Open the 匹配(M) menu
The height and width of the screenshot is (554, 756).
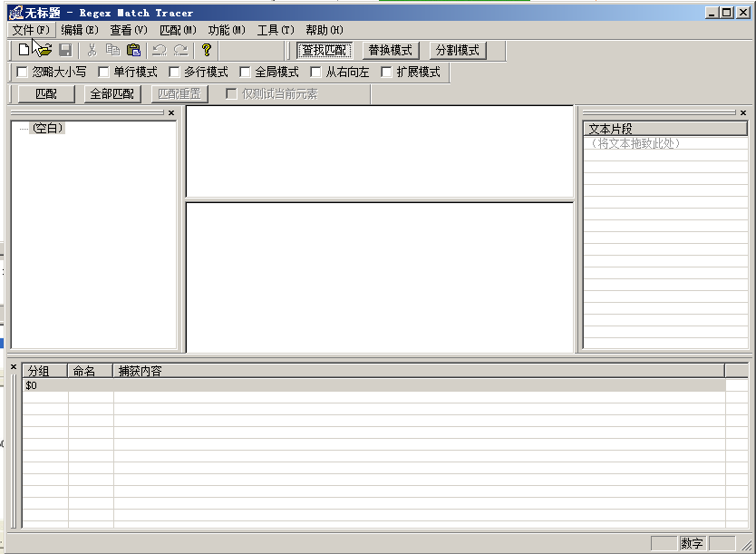point(178,30)
